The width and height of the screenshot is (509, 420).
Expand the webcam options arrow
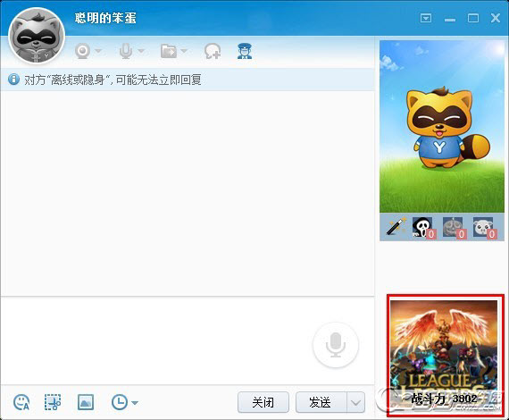point(98,51)
